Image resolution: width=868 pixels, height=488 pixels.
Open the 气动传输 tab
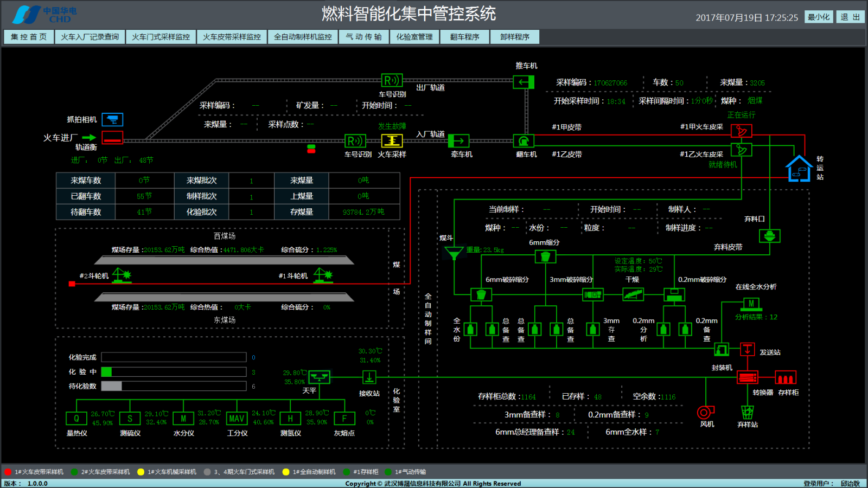[x=363, y=37]
